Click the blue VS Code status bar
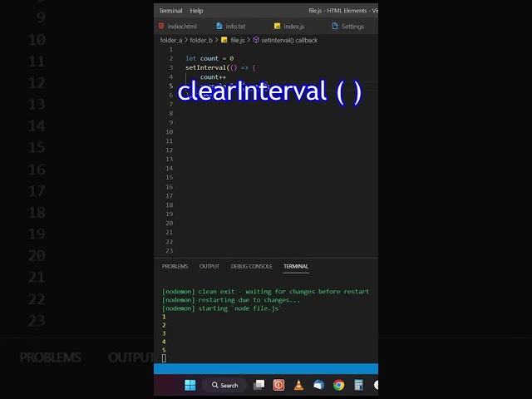532x399 pixels. (x=266, y=369)
